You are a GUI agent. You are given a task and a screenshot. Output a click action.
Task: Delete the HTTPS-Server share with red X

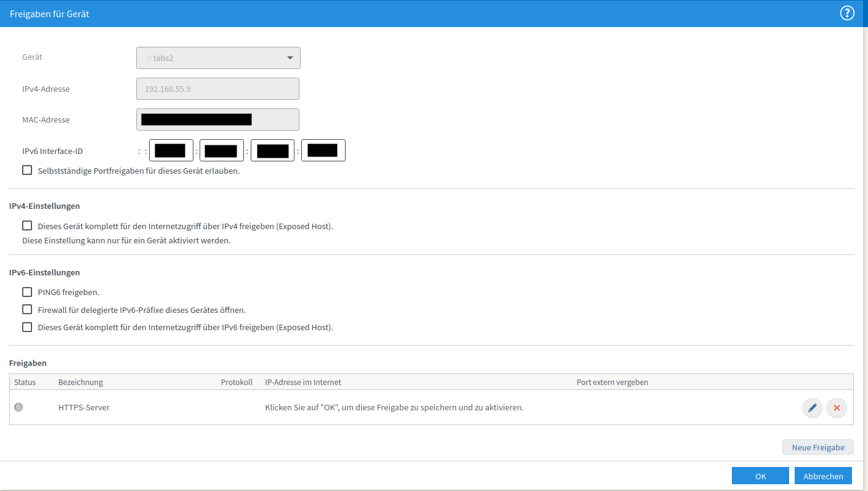point(837,408)
